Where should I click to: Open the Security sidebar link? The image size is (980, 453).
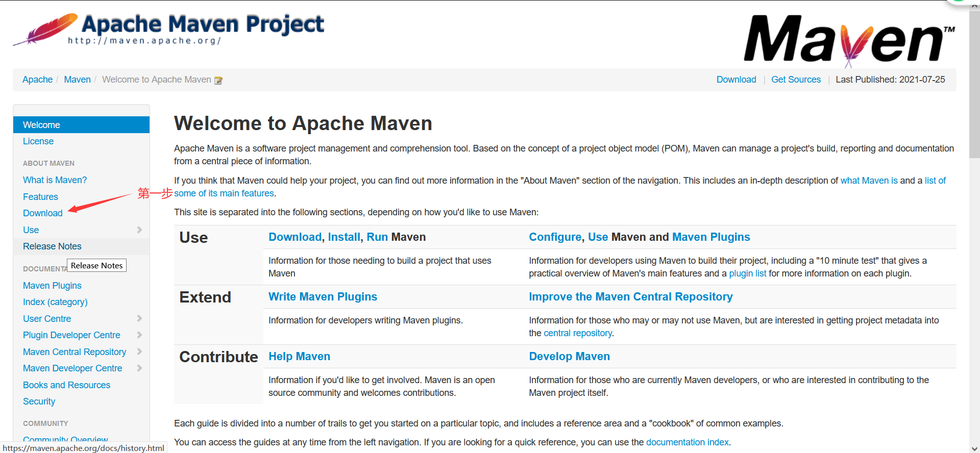(x=39, y=401)
